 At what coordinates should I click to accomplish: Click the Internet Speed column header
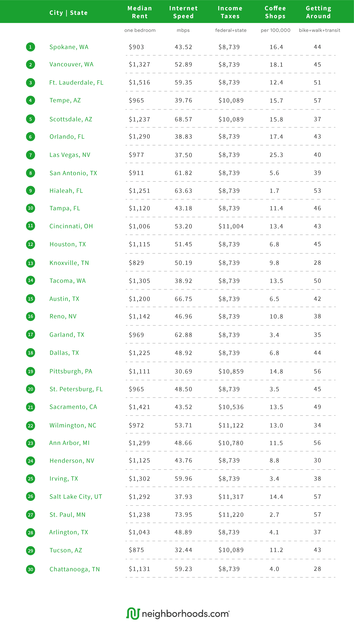click(183, 12)
